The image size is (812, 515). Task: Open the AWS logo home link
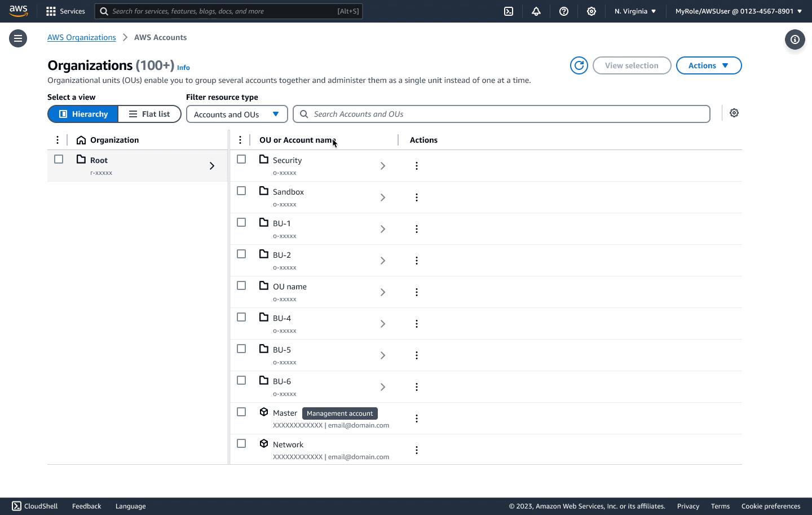19,11
